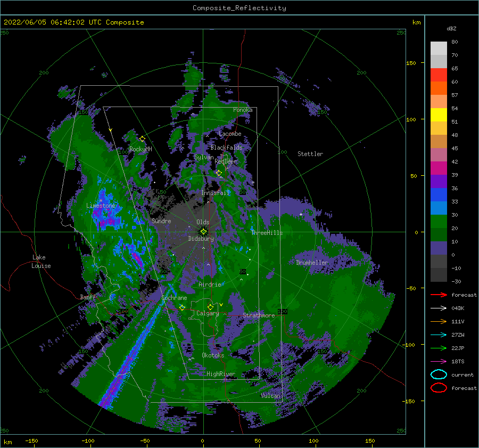Click the yellow diamond marker near RockyMH
Image resolution: width=479 pixels, height=448 pixels.
tap(142, 139)
